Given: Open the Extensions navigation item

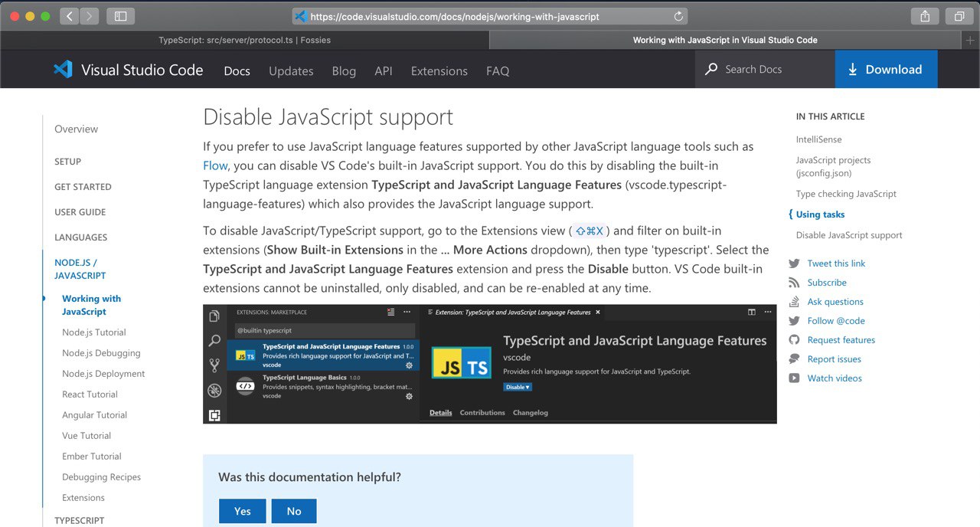Looking at the screenshot, I should click(x=439, y=70).
